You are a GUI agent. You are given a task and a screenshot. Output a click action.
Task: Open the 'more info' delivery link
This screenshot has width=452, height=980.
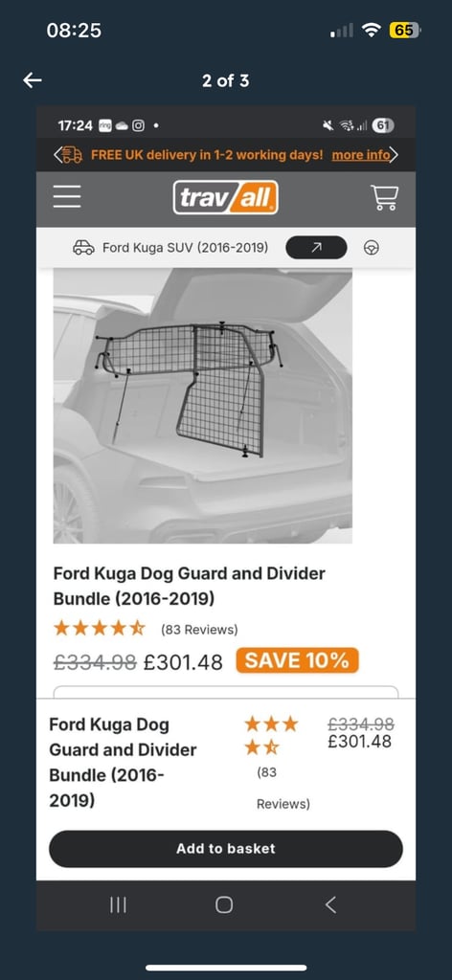coord(360,155)
